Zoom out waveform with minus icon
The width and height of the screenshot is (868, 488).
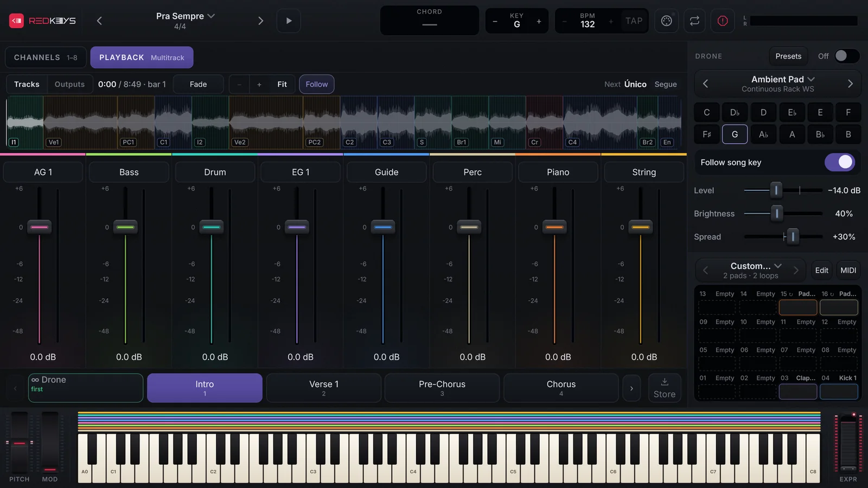(239, 84)
